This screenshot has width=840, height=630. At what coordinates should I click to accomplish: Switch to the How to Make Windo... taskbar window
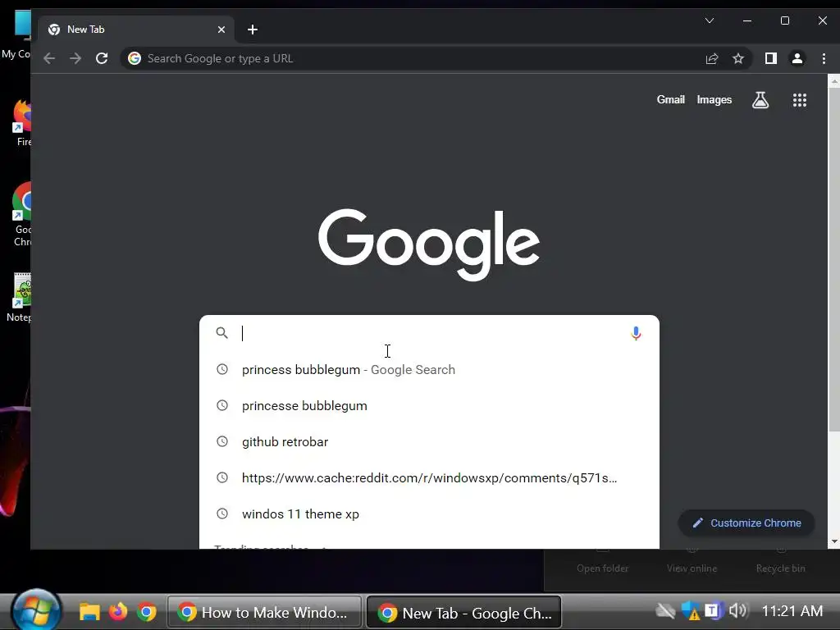(265, 612)
